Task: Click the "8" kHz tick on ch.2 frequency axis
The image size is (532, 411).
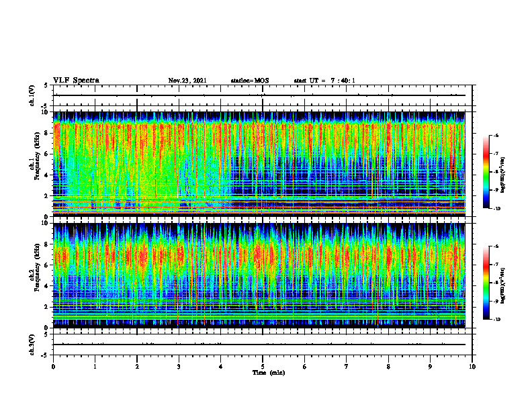Action: (47, 244)
